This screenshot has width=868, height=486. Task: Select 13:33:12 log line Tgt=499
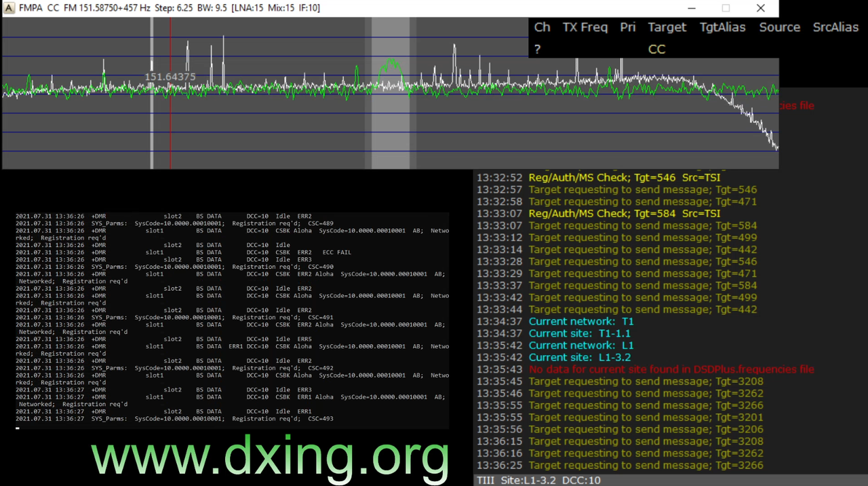616,238
